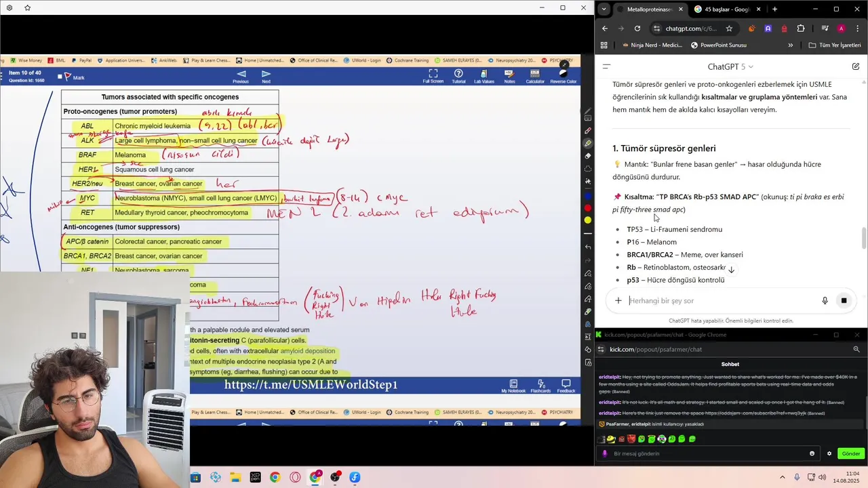Open the Tutorial help icon
The height and width of the screenshot is (488, 868).
click(x=458, y=77)
